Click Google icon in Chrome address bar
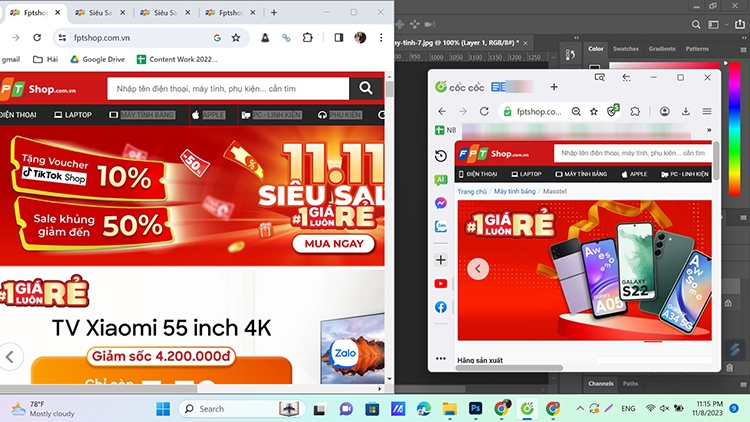The image size is (750, 422). [217, 38]
